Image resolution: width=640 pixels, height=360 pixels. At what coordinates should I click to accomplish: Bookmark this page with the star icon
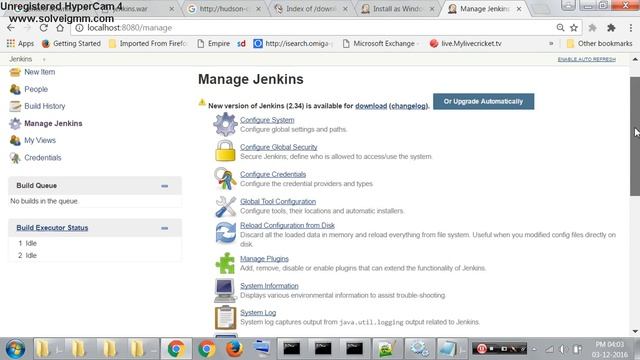coord(574,28)
